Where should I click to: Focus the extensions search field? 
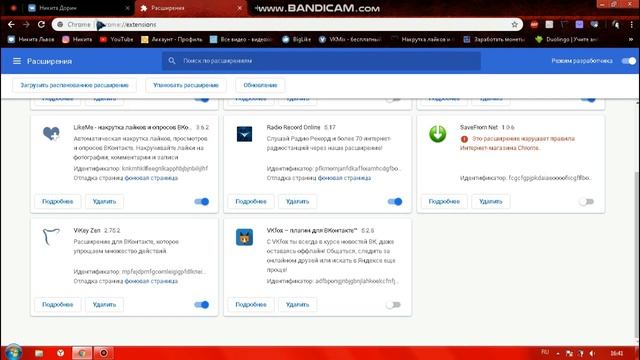(321, 61)
